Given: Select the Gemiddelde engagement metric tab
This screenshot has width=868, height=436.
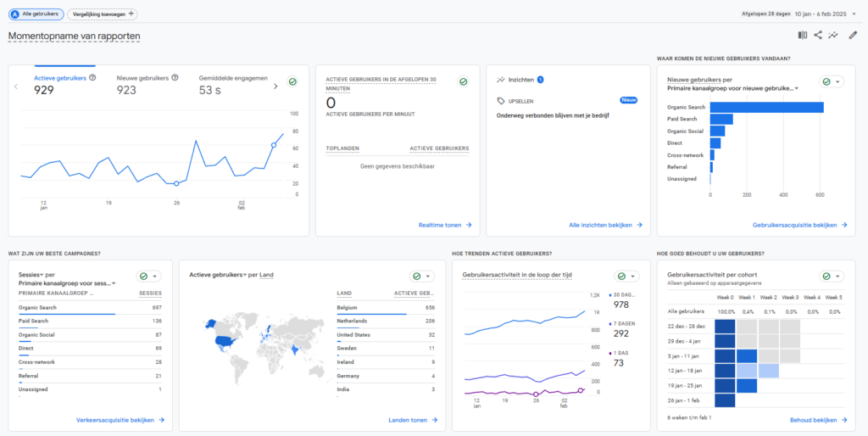Looking at the screenshot, I should pyautogui.click(x=231, y=84).
